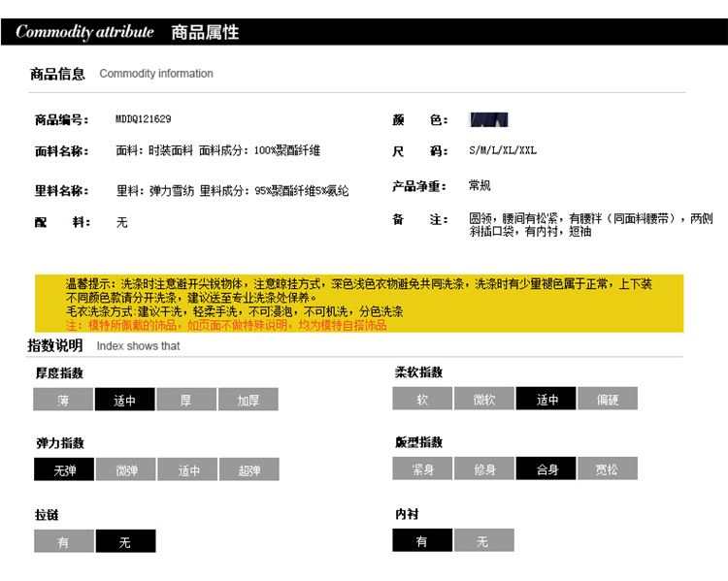
Task: Click the 厚度指数 label
Action: [x=59, y=373]
